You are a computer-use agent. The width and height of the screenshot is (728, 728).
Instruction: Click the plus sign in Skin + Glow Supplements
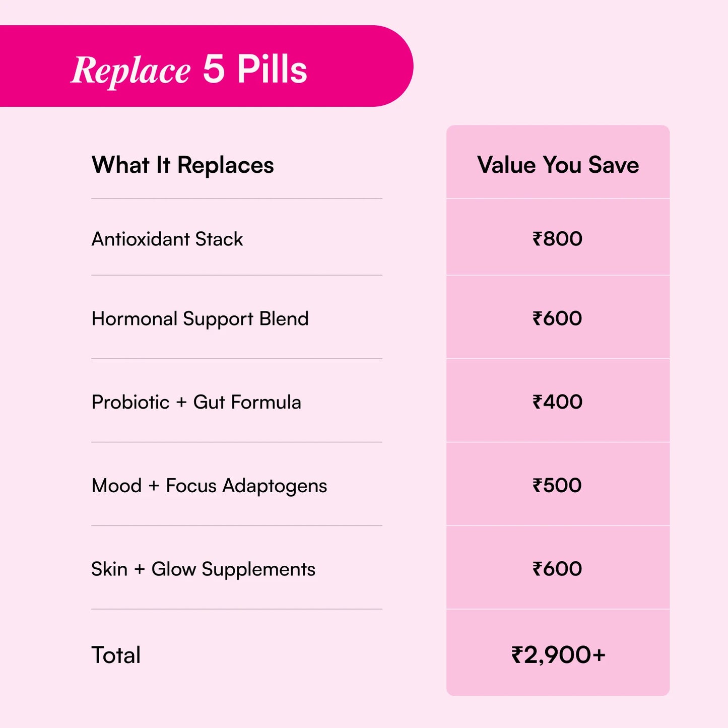[140, 570]
